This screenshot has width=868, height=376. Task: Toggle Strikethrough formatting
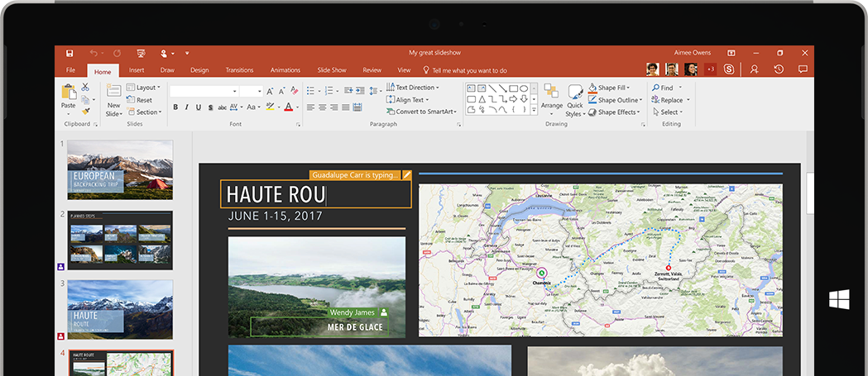(x=222, y=107)
